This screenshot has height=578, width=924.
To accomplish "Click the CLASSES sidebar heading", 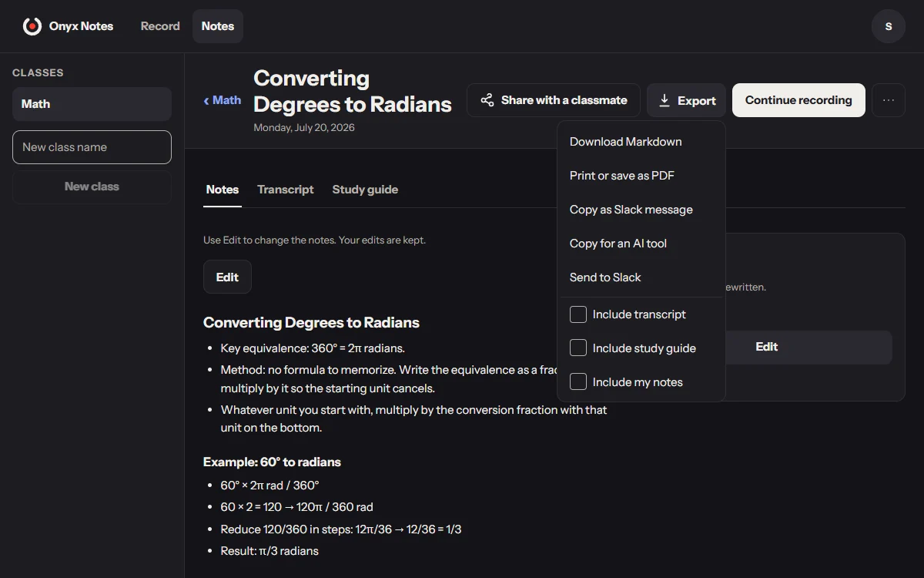I will pyautogui.click(x=38, y=72).
